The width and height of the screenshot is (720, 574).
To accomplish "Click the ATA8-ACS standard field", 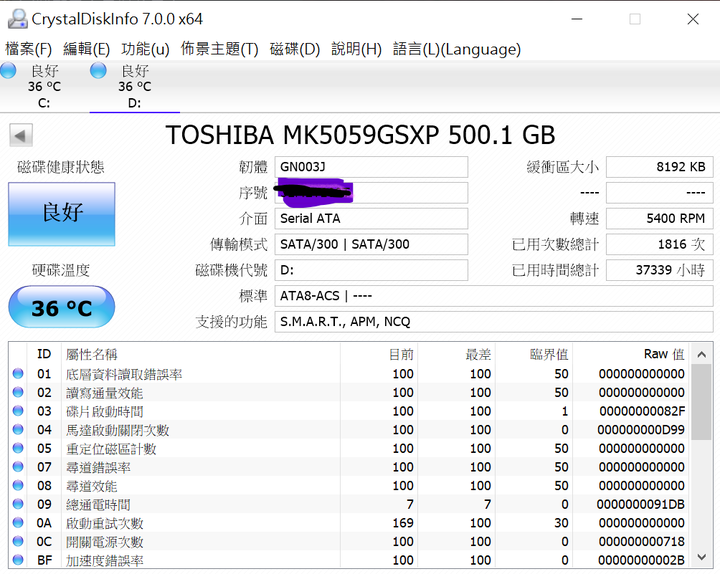I will click(494, 296).
